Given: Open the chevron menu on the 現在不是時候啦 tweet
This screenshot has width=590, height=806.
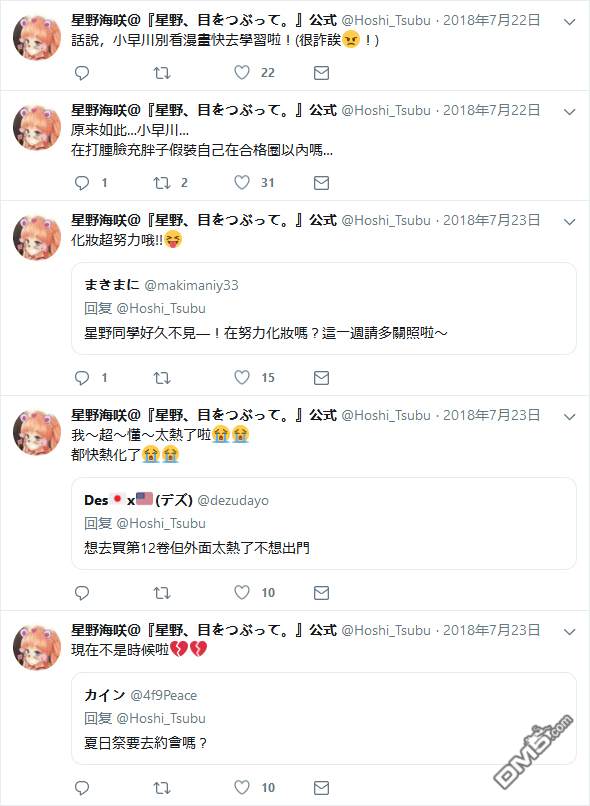Looking at the screenshot, I should pos(569,632).
